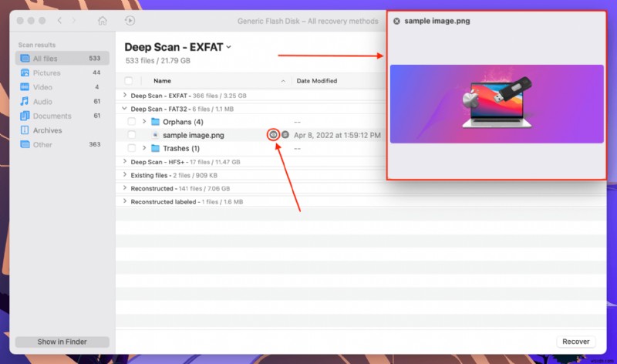Click the Orphans (4) folder name

[183, 122]
